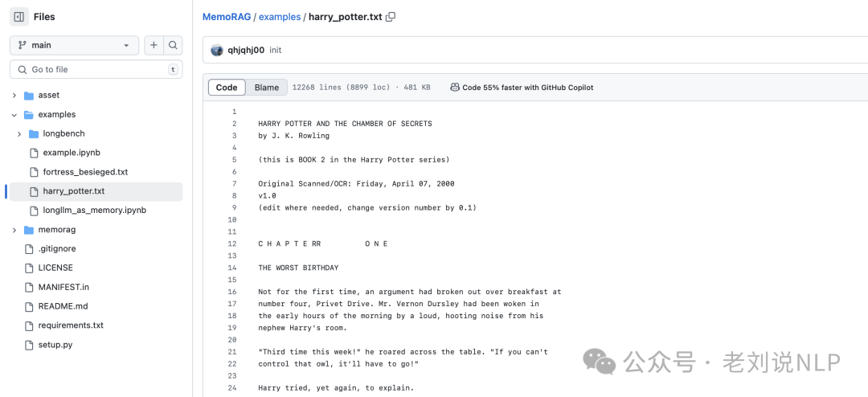Copy file path icon next to harry_potter.txt
The height and width of the screenshot is (397, 868).
[x=391, y=17]
